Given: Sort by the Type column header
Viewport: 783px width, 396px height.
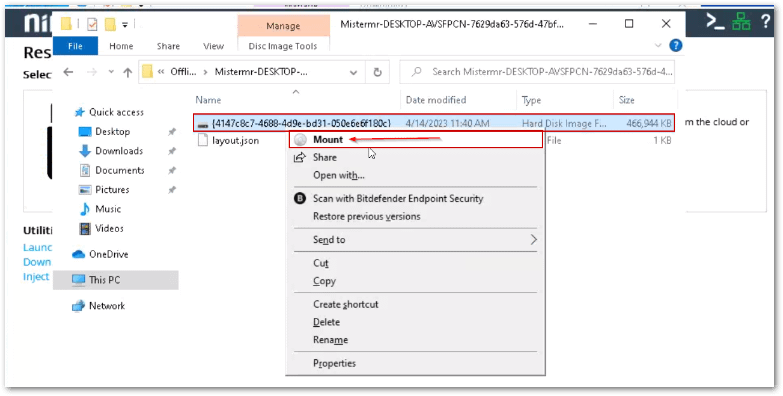Looking at the screenshot, I should point(531,100).
